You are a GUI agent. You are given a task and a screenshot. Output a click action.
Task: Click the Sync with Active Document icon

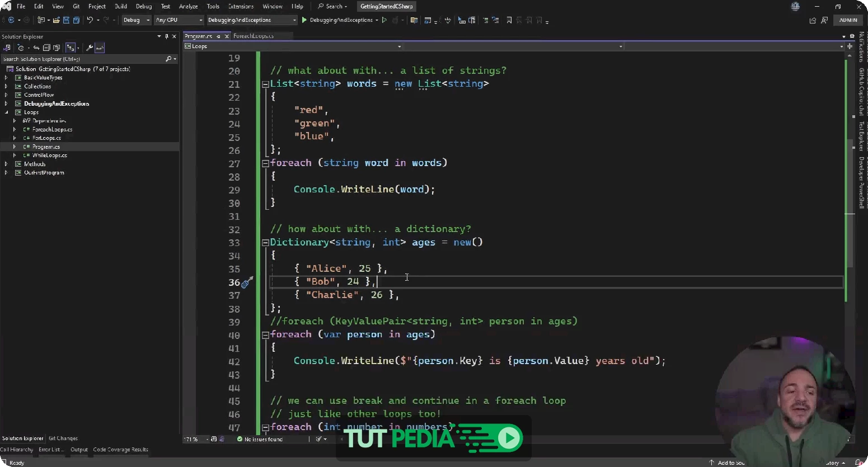click(36, 48)
